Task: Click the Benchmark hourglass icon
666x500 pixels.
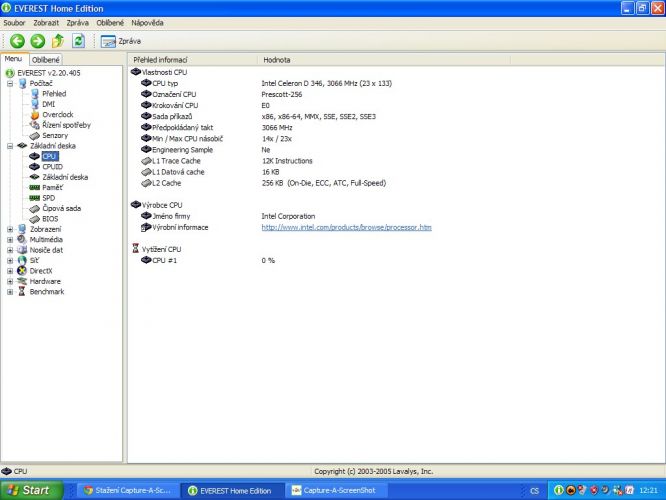Action: coord(22,292)
